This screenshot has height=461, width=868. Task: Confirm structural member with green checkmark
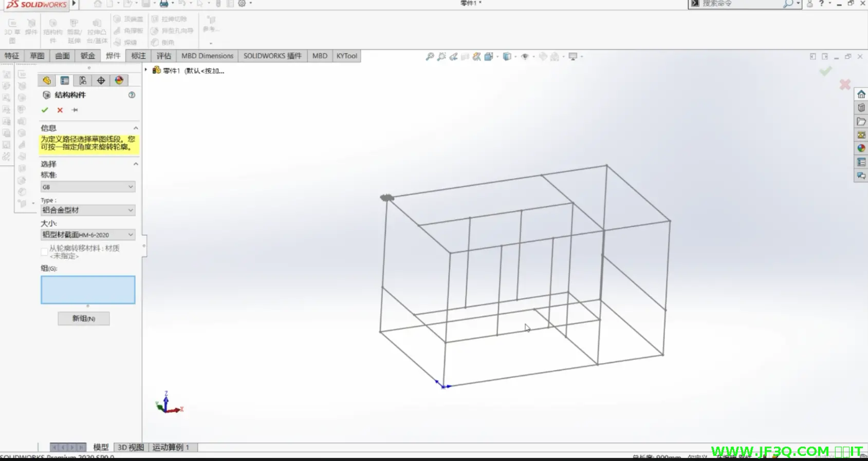[45, 110]
